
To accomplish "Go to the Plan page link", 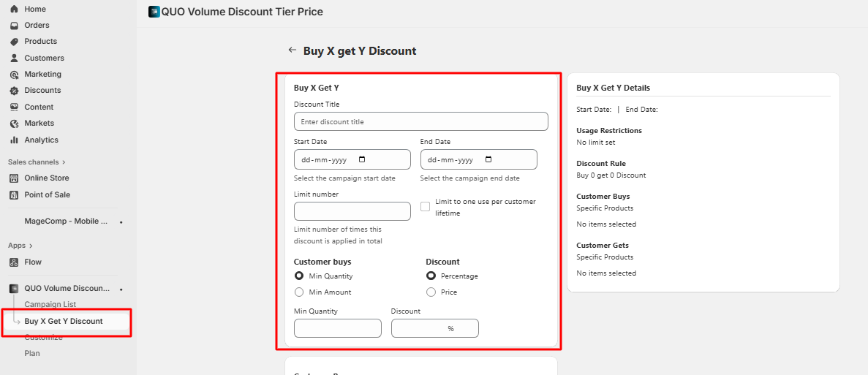I will (32, 354).
